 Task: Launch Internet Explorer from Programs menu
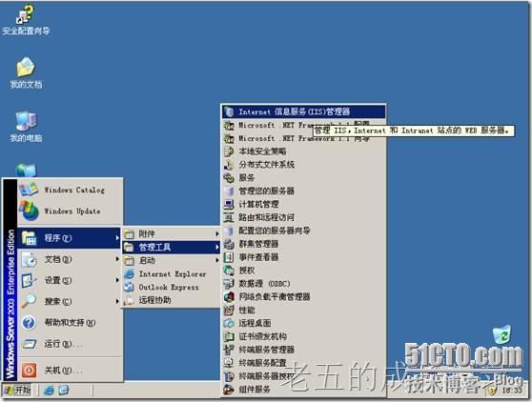click(171, 274)
